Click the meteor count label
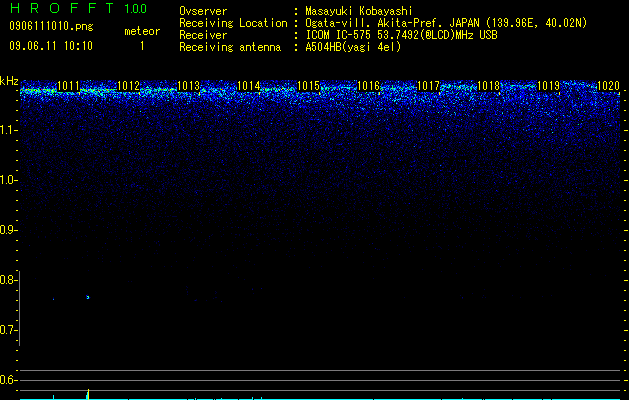629x400 pixels. [x=142, y=31]
